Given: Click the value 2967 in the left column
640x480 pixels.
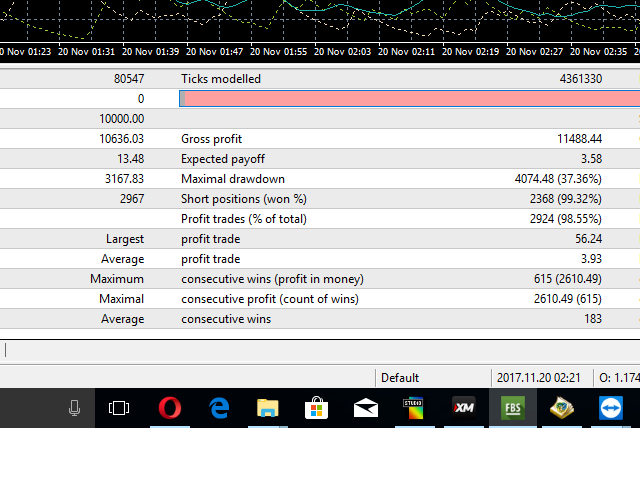Looking at the screenshot, I should click(132, 199).
